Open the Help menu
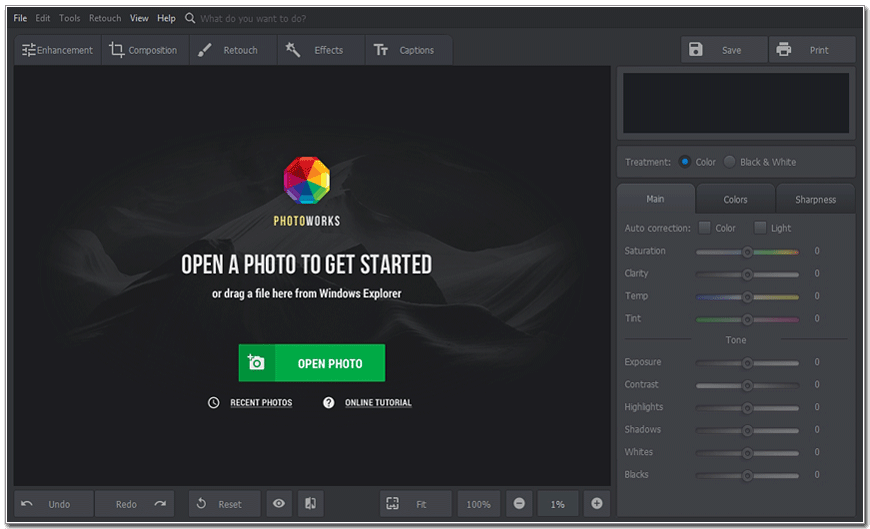The image size is (870, 529). (x=166, y=18)
